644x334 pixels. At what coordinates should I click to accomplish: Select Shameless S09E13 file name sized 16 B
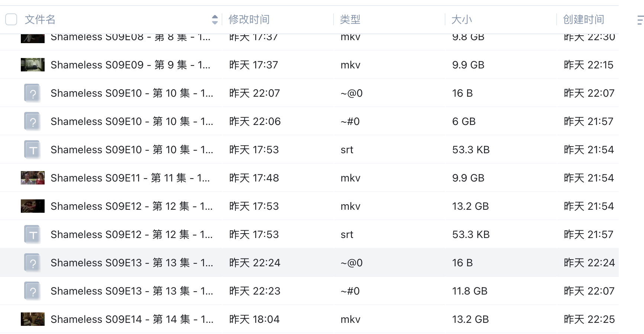click(132, 263)
